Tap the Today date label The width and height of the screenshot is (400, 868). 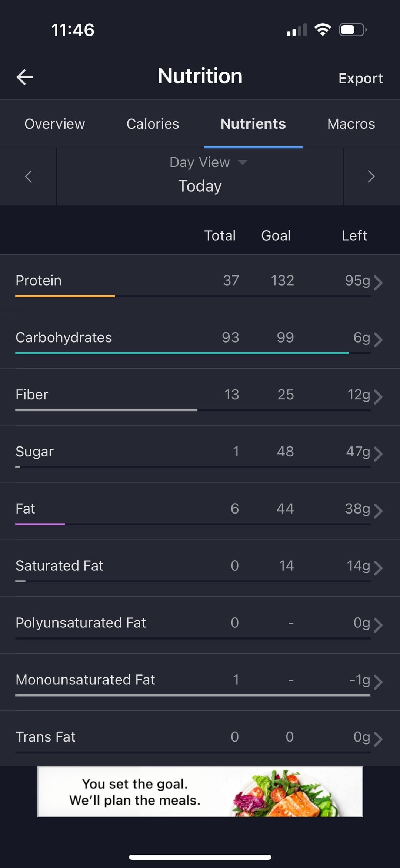200,186
